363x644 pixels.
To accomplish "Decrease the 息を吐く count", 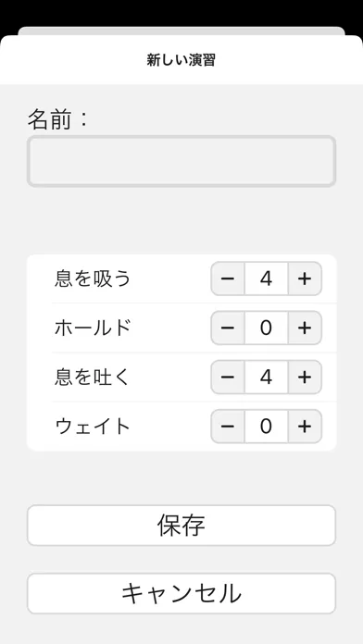I will click(228, 377).
